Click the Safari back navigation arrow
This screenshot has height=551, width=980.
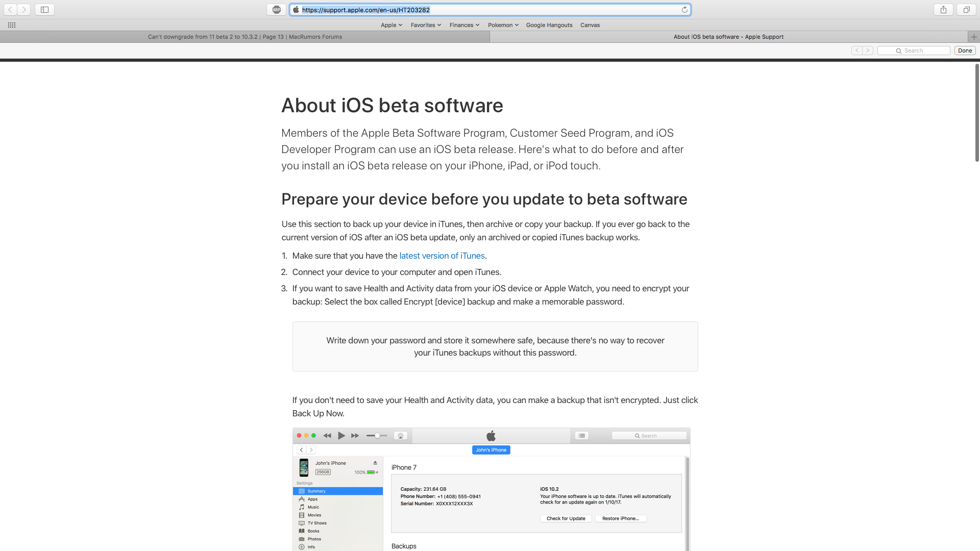(10, 10)
